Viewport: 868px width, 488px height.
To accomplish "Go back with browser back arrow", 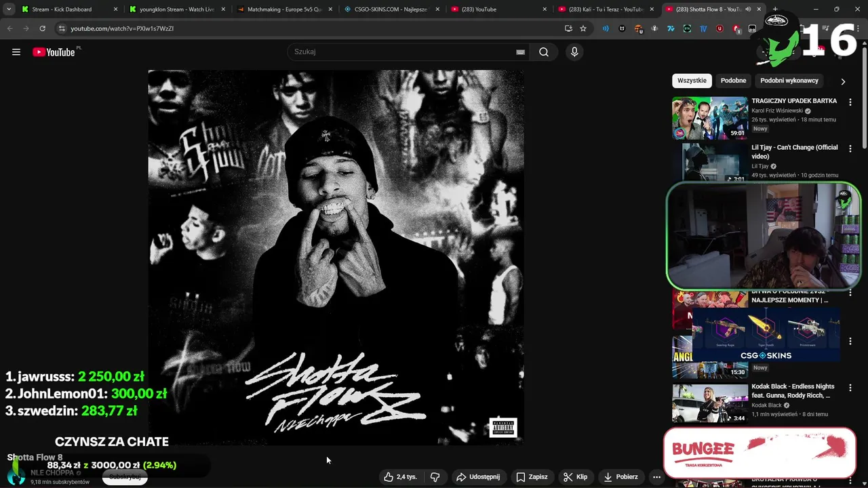I will pos(9,28).
